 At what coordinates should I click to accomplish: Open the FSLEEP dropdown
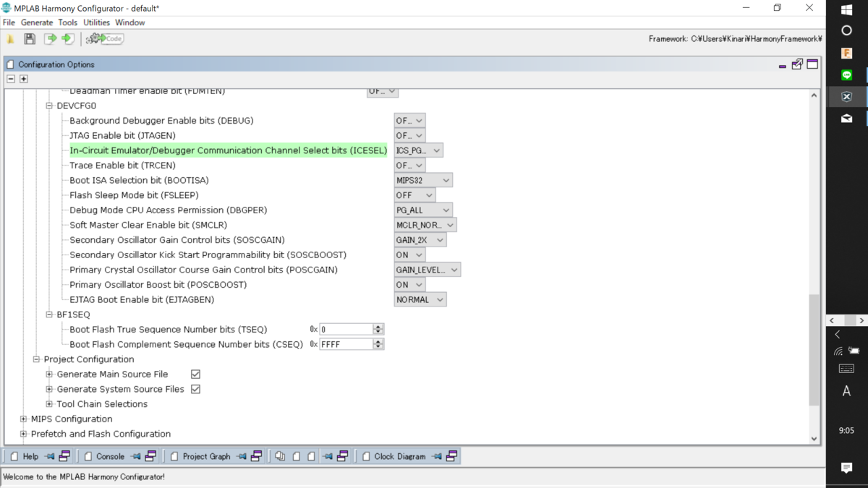414,195
